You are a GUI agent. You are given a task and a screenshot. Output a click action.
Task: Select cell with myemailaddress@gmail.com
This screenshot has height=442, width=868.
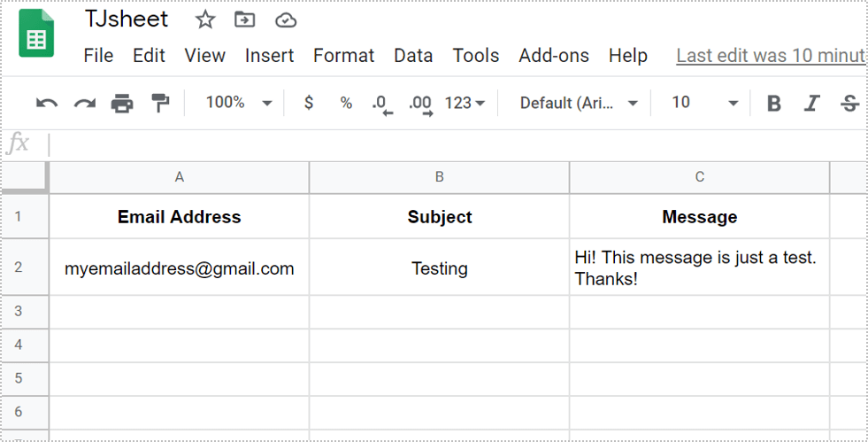[180, 268]
